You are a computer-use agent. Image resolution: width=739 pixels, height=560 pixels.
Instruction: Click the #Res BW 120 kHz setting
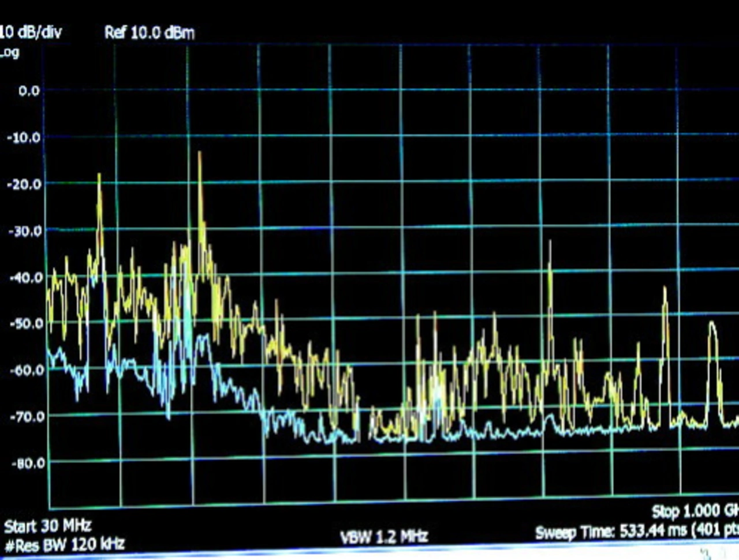pos(64,544)
